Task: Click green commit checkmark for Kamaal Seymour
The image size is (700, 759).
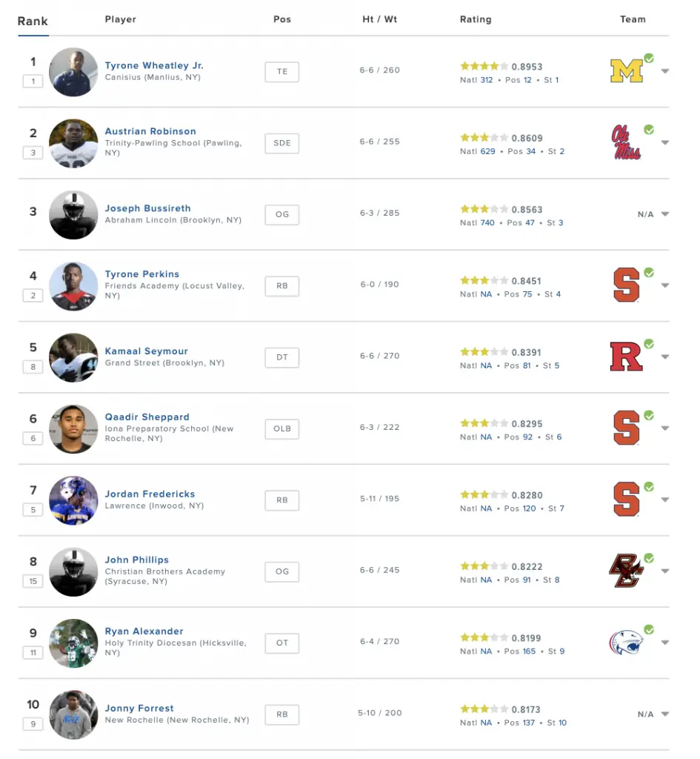Action: click(x=649, y=344)
